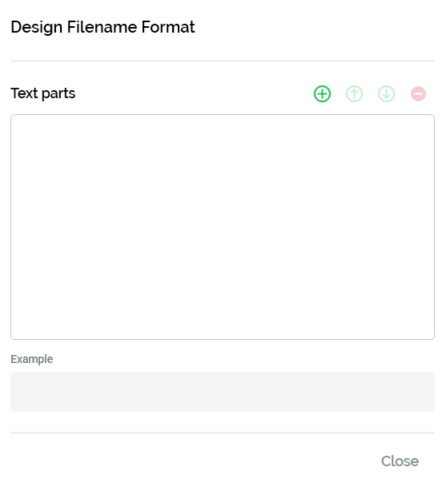Click inside the empty Text parts list

tap(222, 227)
